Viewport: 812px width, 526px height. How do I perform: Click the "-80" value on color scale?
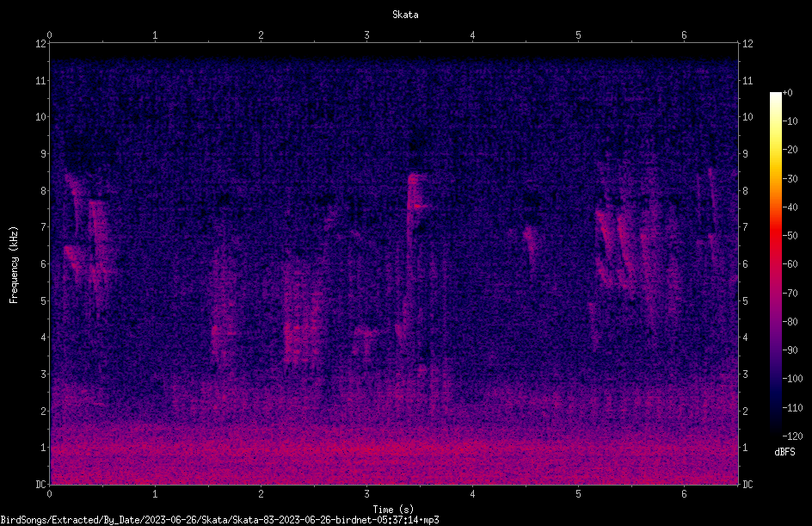click(x=790, y=322)
